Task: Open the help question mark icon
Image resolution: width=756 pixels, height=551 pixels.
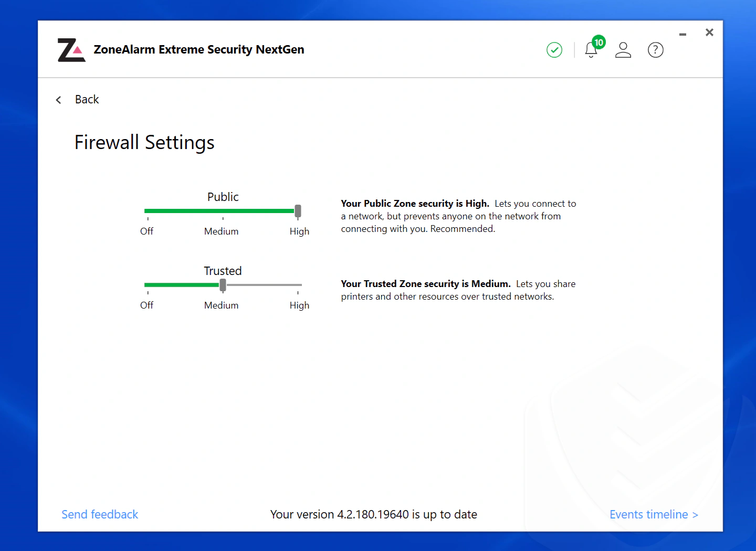Action: pyautogui.click(x=656, y=50)
